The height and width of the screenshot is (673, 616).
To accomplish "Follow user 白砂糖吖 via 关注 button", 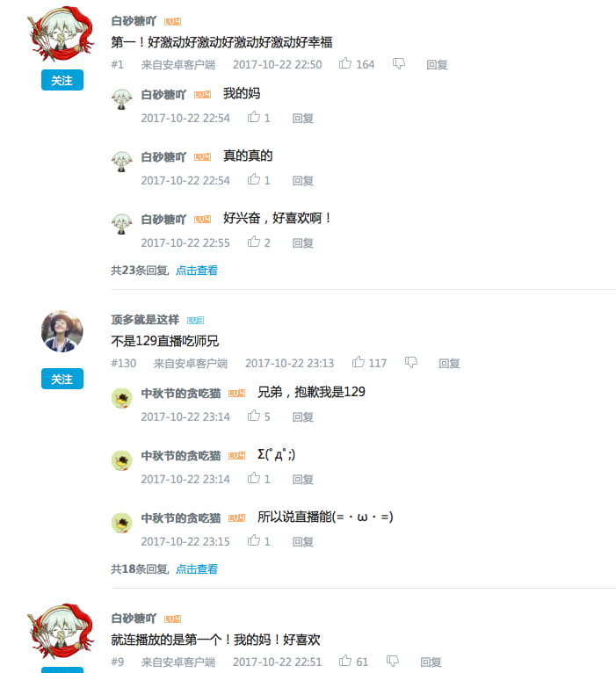I will 62,80.
